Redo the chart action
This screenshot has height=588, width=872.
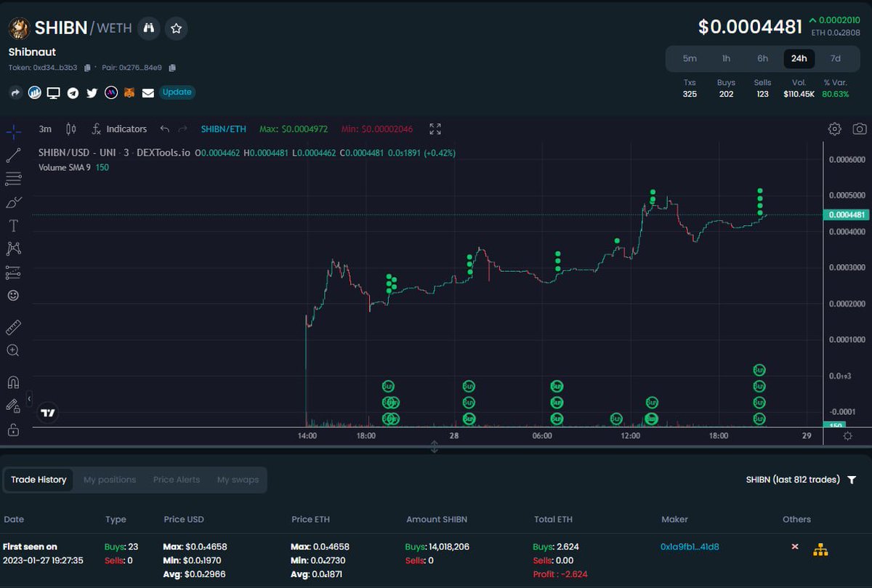[x=183, y=129]
